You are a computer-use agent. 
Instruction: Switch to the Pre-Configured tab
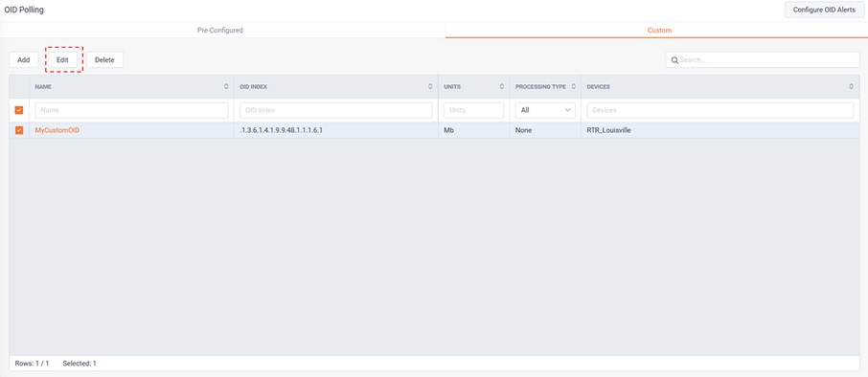(x=220, y=31)
